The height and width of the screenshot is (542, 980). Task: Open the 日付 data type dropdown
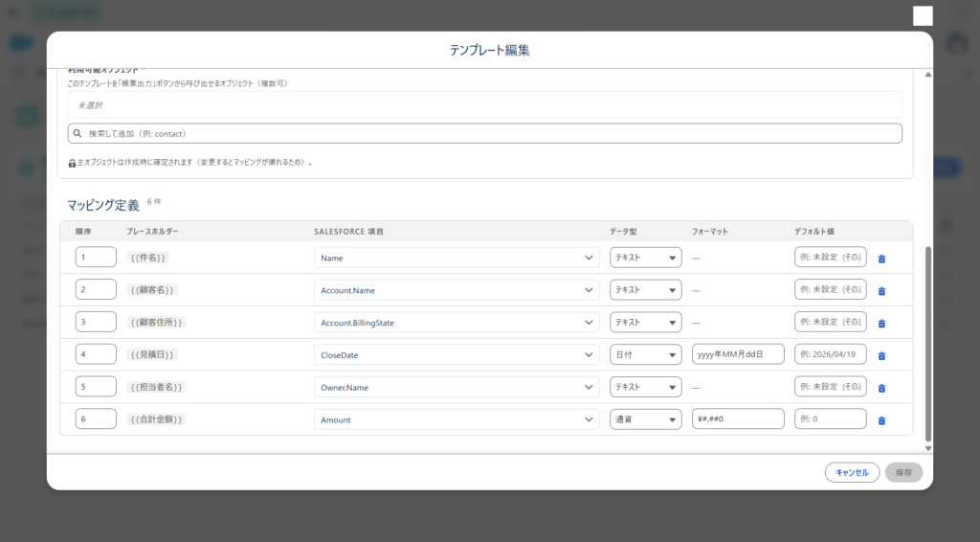coord(646,355)
